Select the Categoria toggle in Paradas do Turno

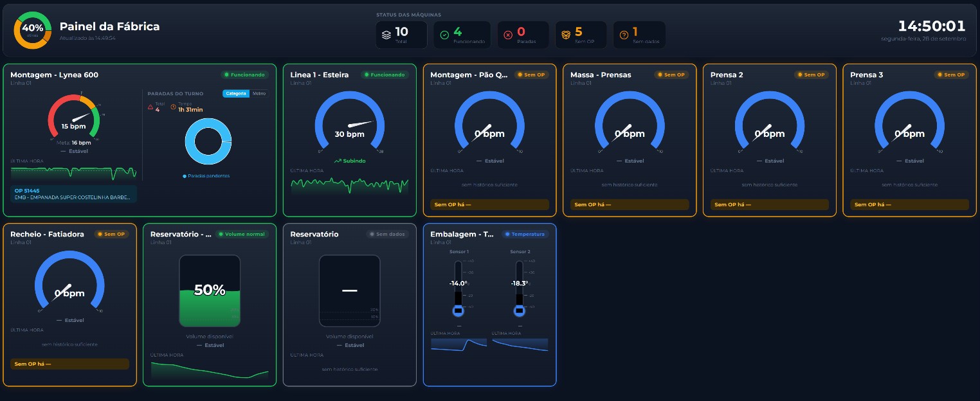pos(236,94)
